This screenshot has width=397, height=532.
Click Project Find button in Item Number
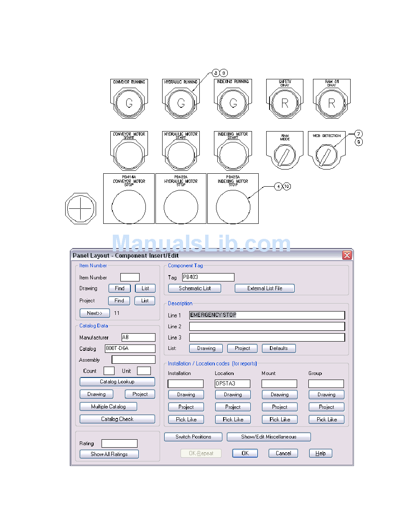click(x=119, y=301)
